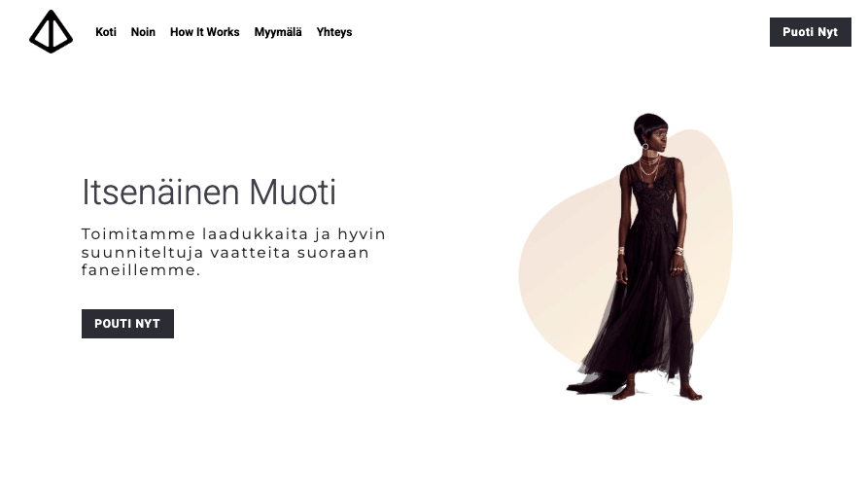Click the Puoti Nyt header button
The image size is (868, 494).
tap(811, 32)
